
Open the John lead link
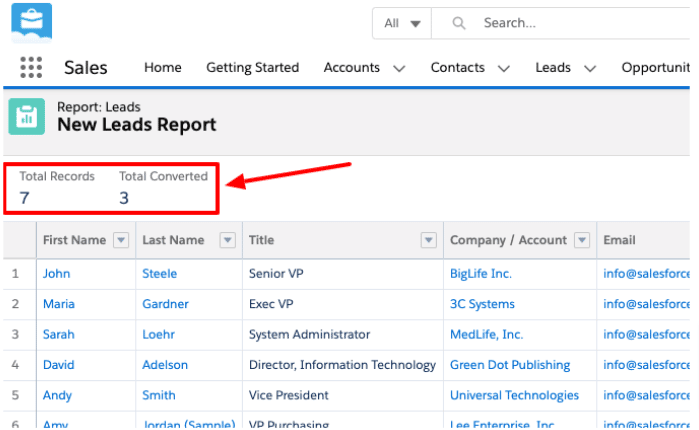point(56,274)
